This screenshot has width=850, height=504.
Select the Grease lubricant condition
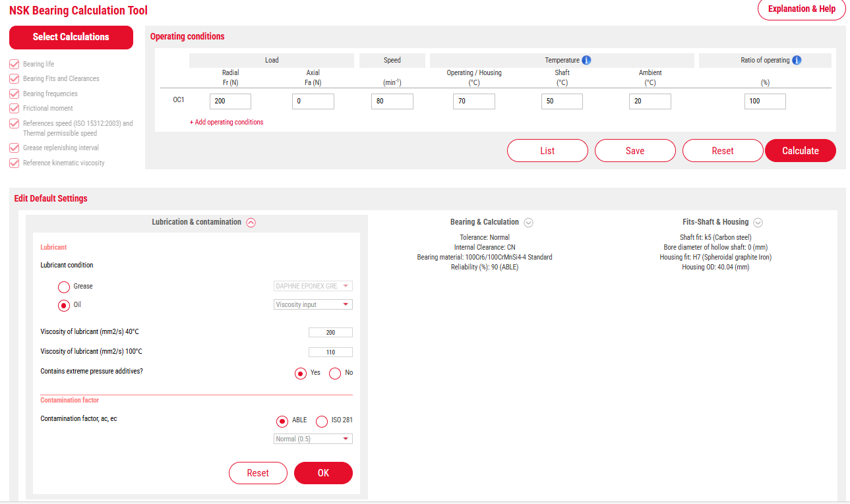coord(63,287)
